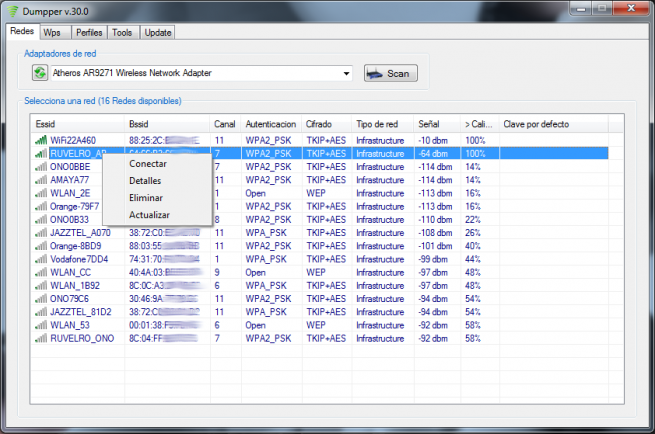Click Actualizar in the context menu
Viewport: 655px width, 434px height.
149,215
